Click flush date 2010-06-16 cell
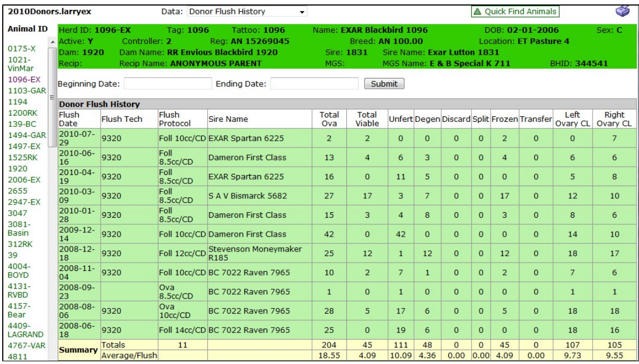 [78, 158]
